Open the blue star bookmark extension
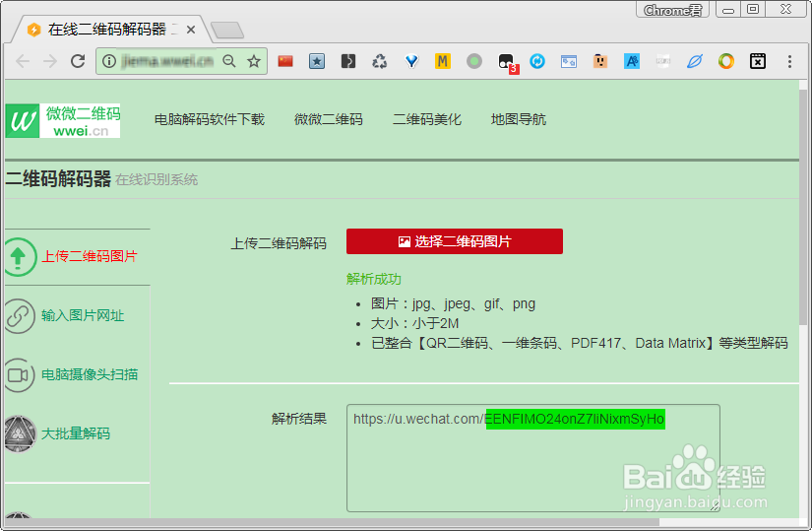This screenshot has height=531, width=812. [x=317, y=61]
